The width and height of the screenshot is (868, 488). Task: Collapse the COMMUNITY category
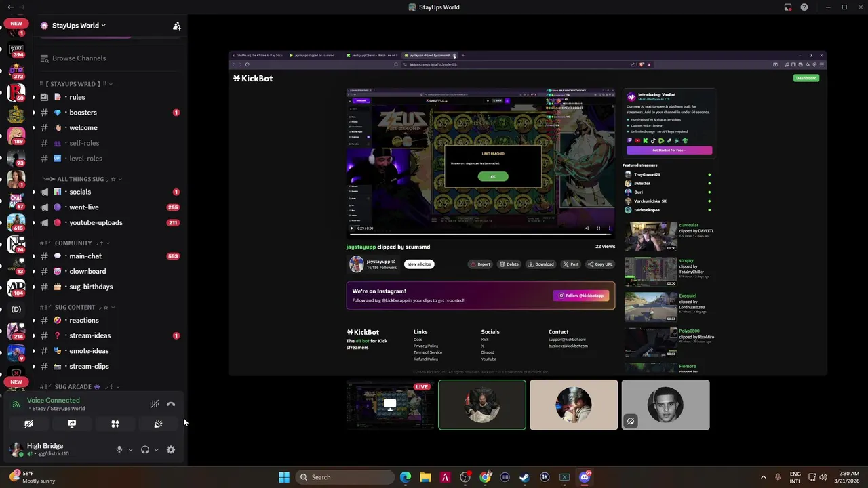pos(75,243)
